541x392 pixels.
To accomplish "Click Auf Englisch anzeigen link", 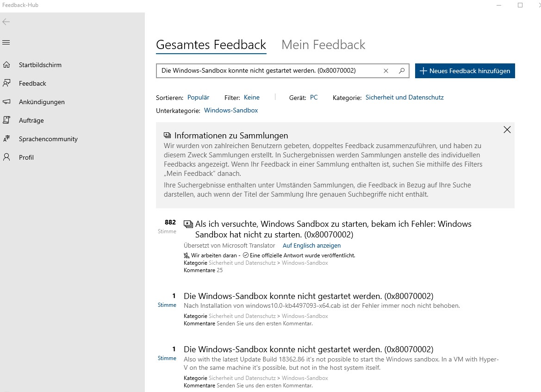I will [x=311, y=245].
